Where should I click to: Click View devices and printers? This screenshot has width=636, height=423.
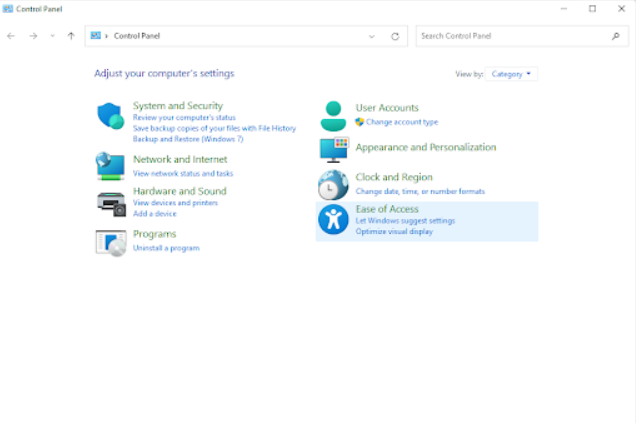coord(175,203)
